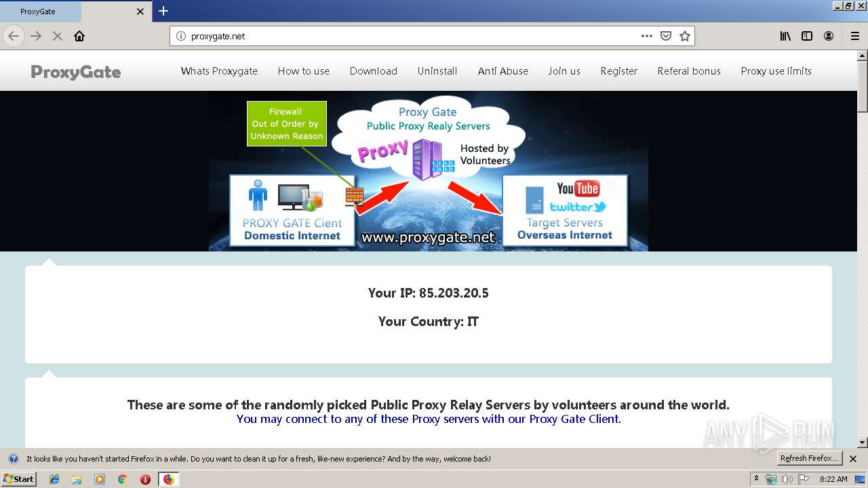Open Proxy use limits page
The image size is (868, 488).
pos(776,71)
